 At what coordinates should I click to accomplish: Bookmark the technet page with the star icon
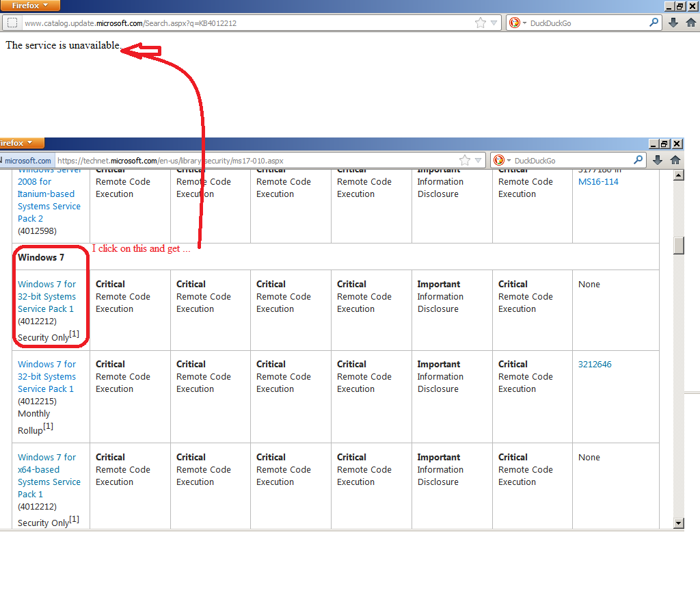pos(465,160)
